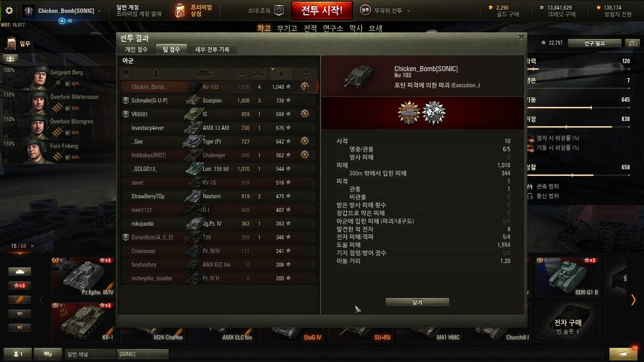Switch to the 개인 점수 tab

point(136,49)
